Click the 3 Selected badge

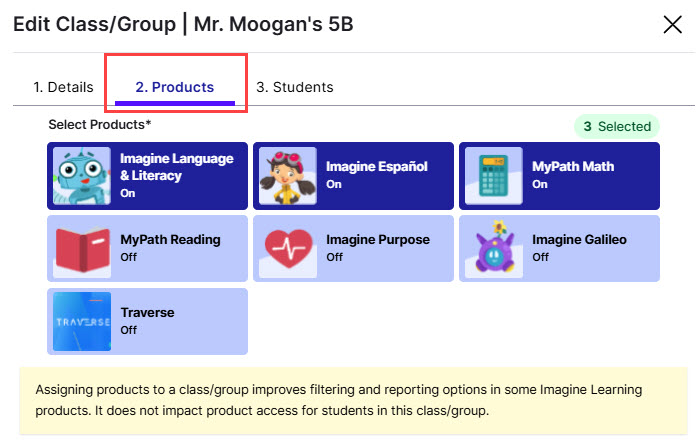(617, 127)
